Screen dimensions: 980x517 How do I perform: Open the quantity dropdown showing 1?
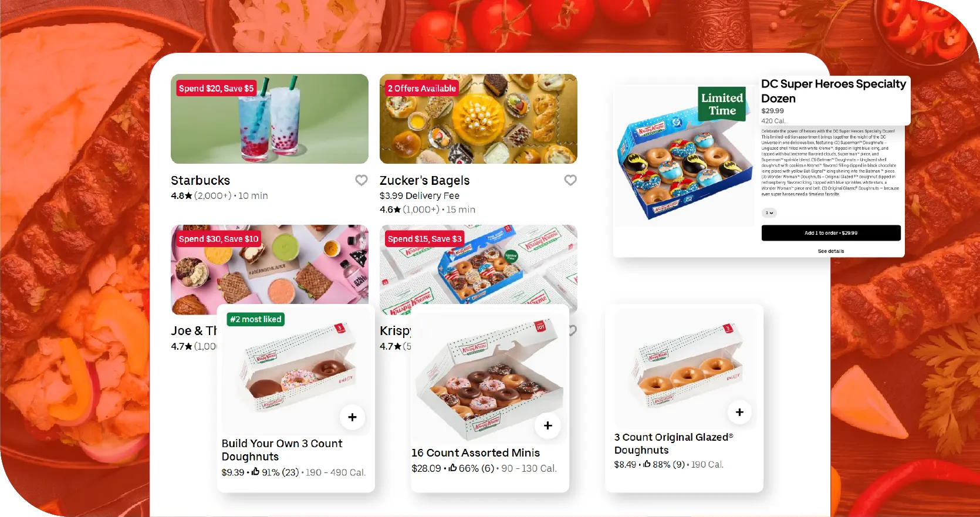pos(769,213)
